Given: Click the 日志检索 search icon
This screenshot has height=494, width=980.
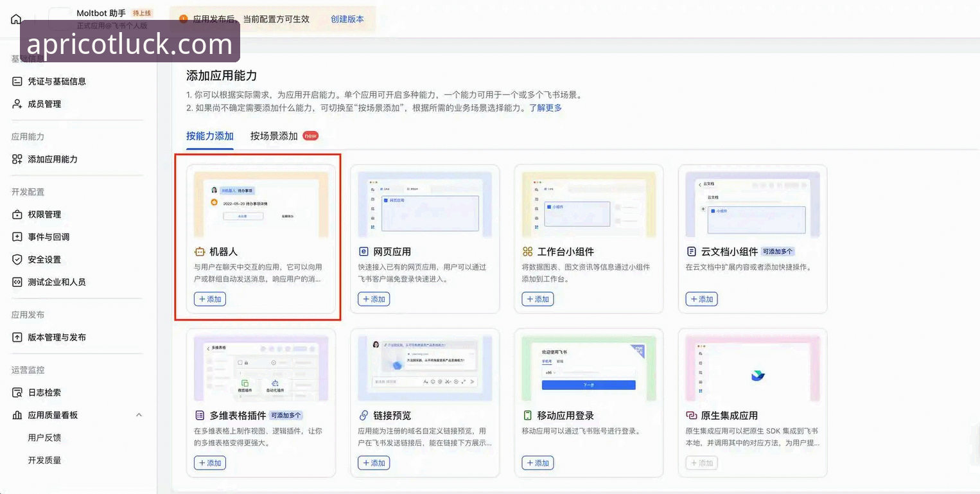Looking at the screenshot, I should click(17, 393).
